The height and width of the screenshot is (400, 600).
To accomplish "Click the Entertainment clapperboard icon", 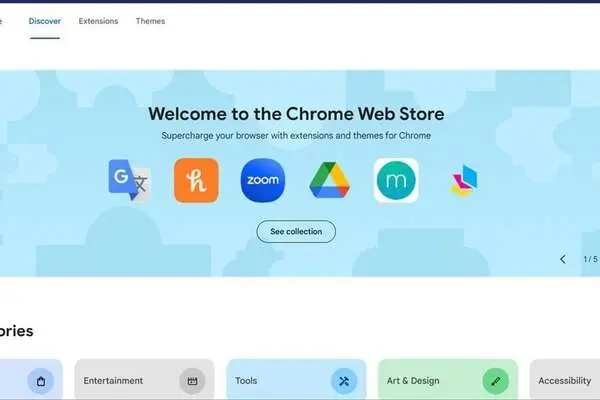I will (x=192, y=381).
